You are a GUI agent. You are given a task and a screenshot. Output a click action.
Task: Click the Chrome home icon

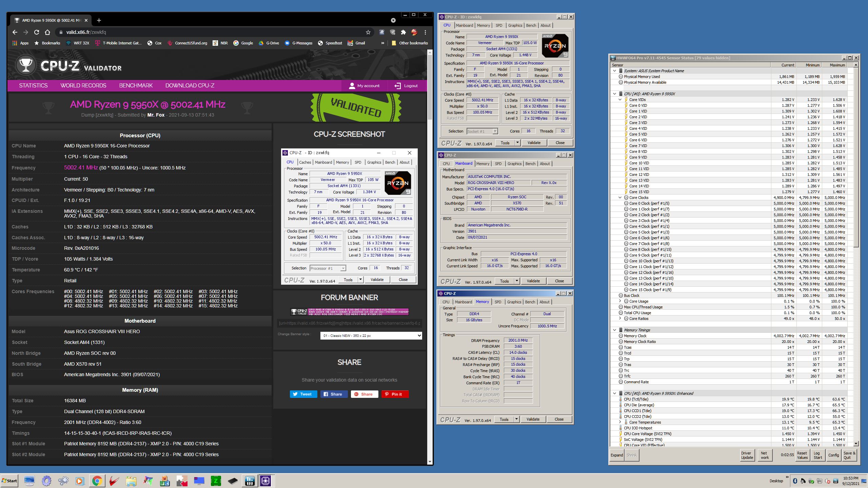click(47, 32)
